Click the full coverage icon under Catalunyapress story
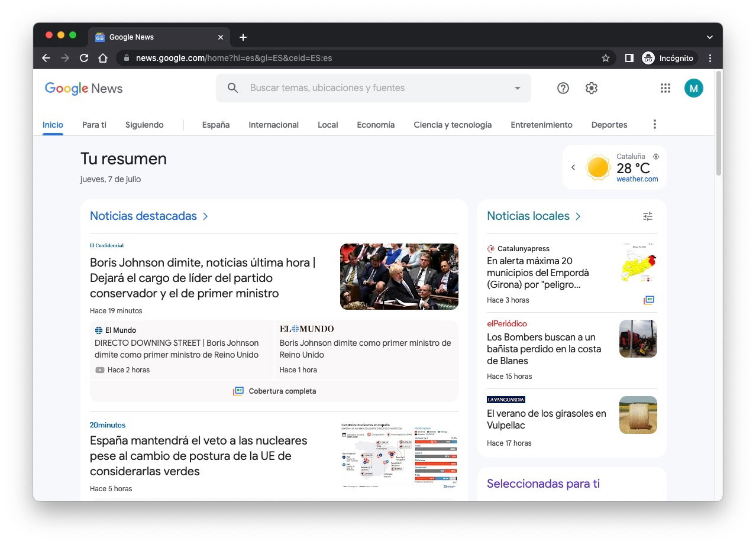 coord(649,300)
